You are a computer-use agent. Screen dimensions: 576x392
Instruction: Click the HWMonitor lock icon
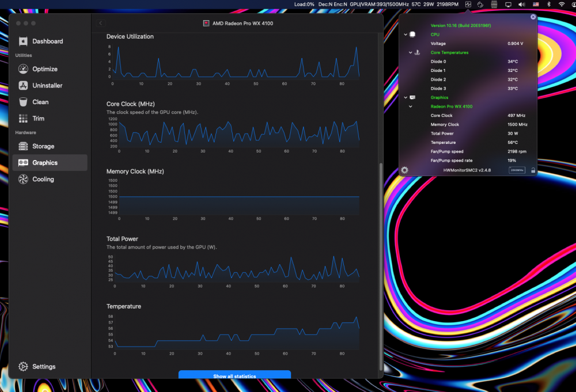pos(533,170)
